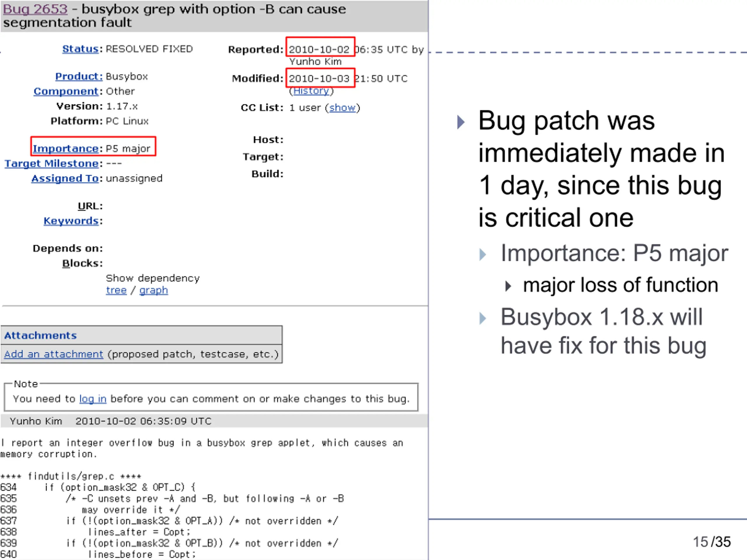Click the Keywords link
Image resolution: width=747 pixels, height=560 pixels.
click(71, 221)
